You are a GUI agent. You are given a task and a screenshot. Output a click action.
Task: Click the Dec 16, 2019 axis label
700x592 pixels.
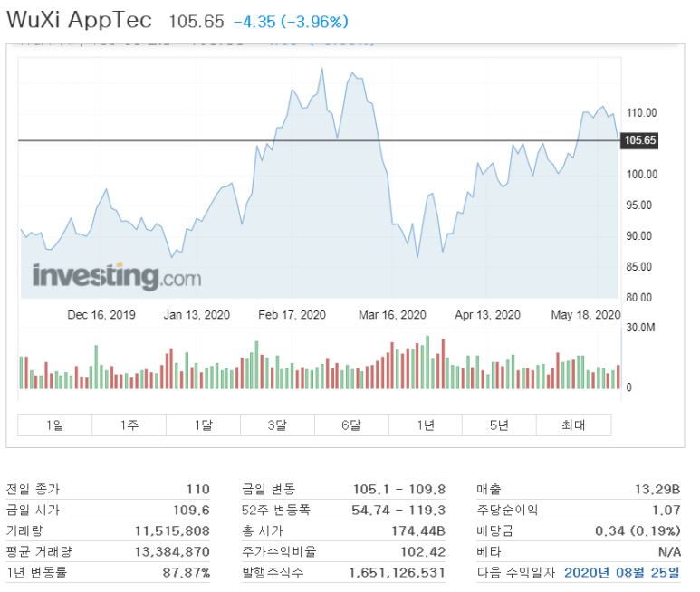(x=101, y=315)
